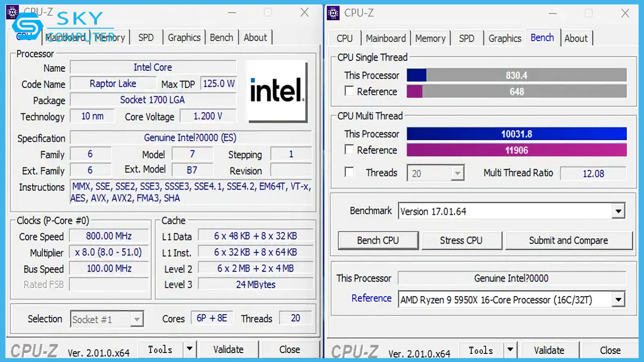Click Close button at bottom of right window
Image resolution: width=644 pixels, height=362 pixels.
[610, 350]
